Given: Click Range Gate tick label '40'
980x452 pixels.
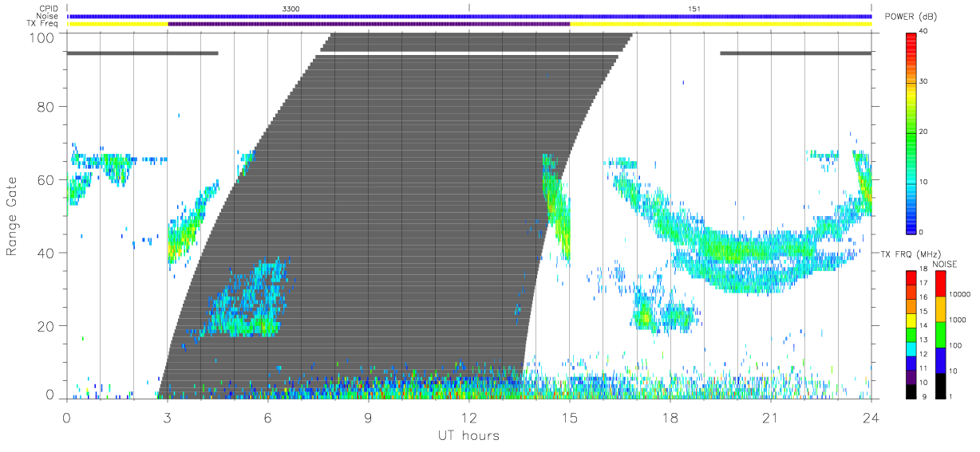Looking at the screenshot, I should pyautogui.click(x=45, y=253).
